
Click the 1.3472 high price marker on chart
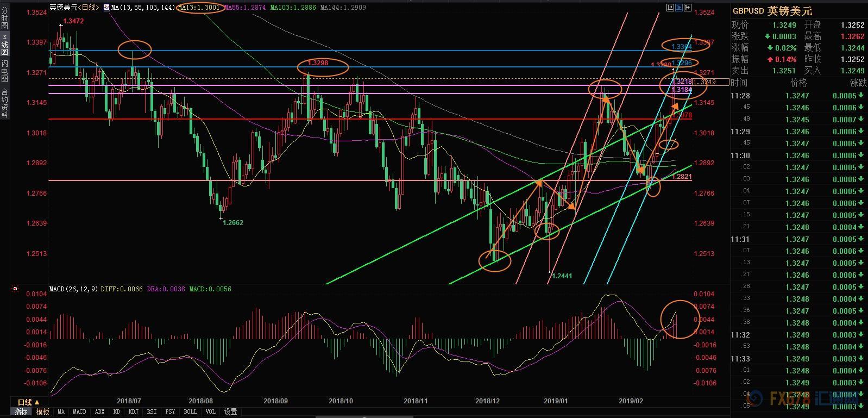[x=73, y=21]
